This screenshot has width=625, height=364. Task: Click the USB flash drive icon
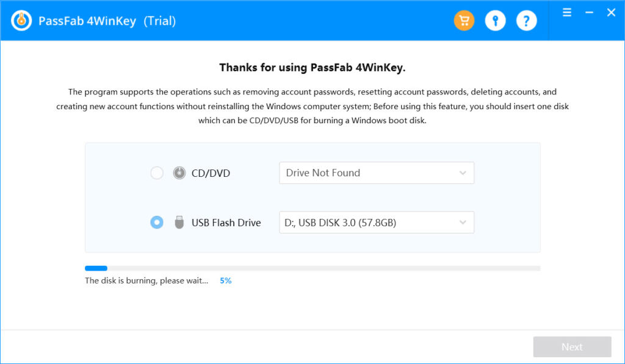[179, 222]
